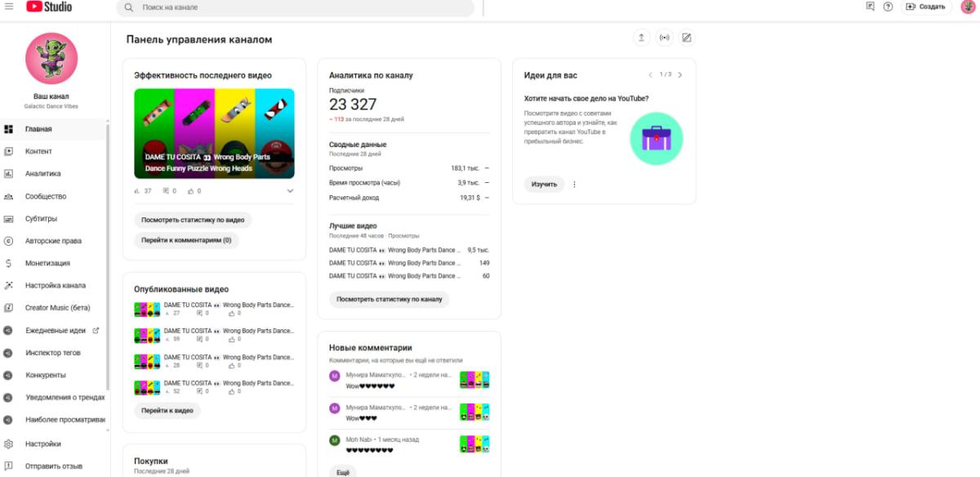Click the Субтитры icon in the sidebar
980x477 pixels.
tap(8, 219)
